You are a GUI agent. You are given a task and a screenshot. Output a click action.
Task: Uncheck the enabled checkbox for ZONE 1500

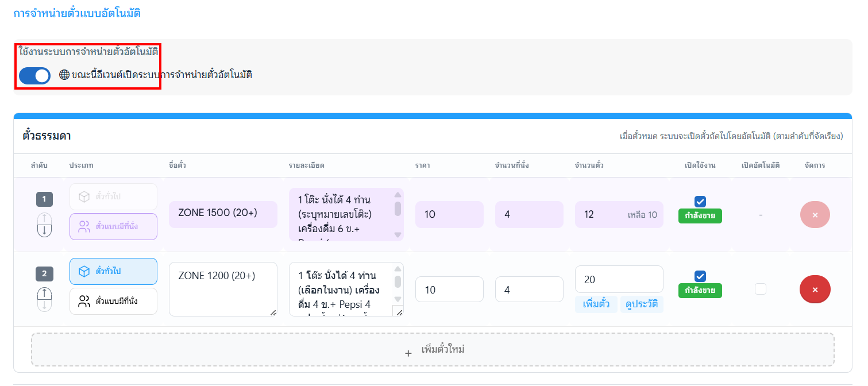tap(700, 201)
